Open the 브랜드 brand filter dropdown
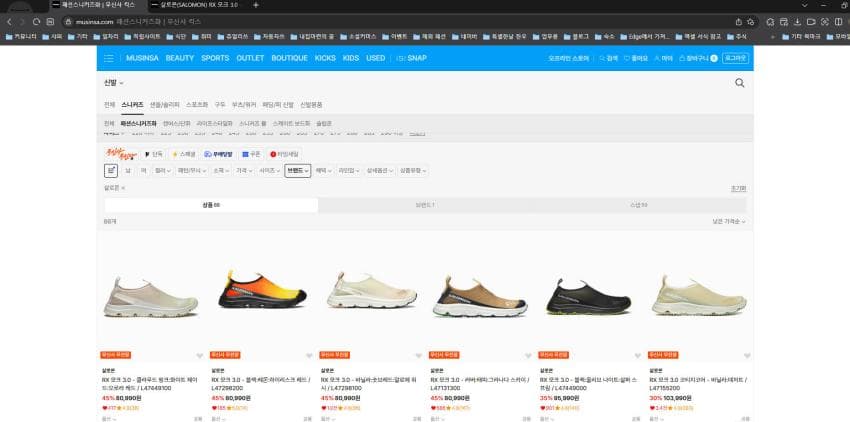 click(x=298, y=170)
